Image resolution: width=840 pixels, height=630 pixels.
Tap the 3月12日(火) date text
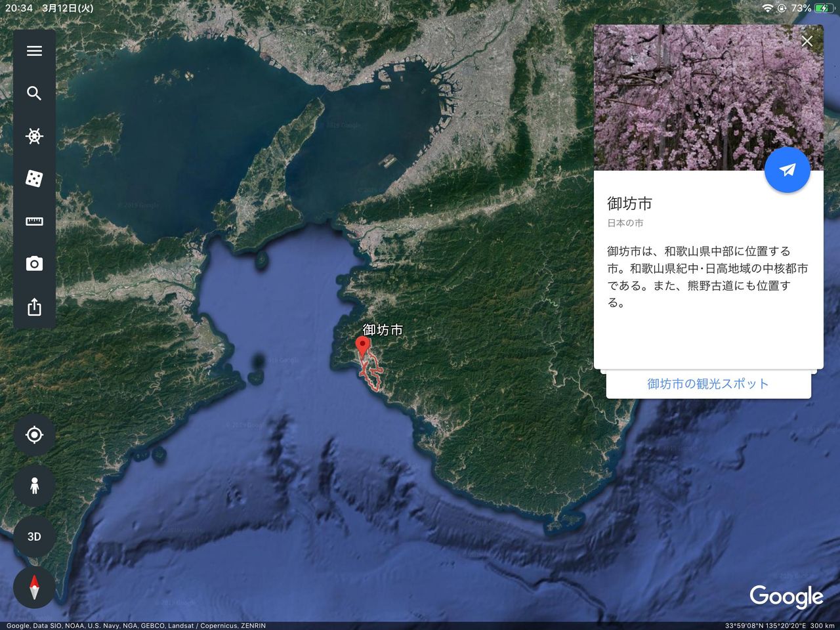point(68,8)
